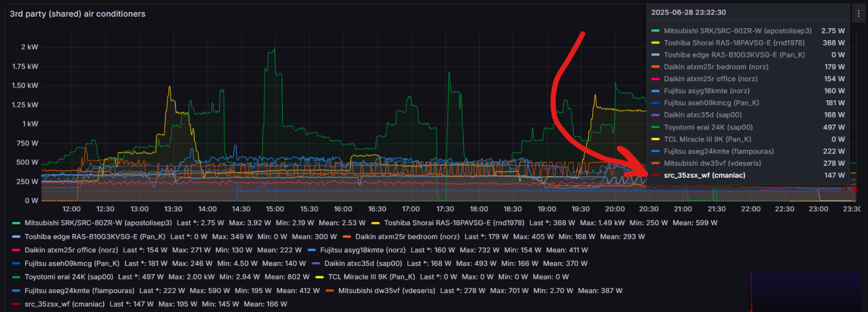Open the panel three-dot menu
The width and height of the screenshot is (868, 312).
[858, 14]
